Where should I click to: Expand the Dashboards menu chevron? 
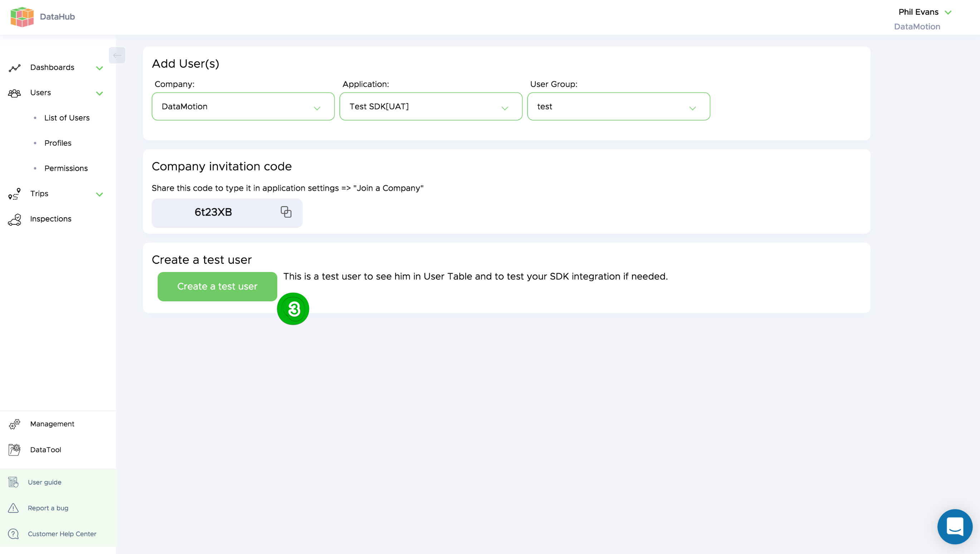click(x=99, y=68)
